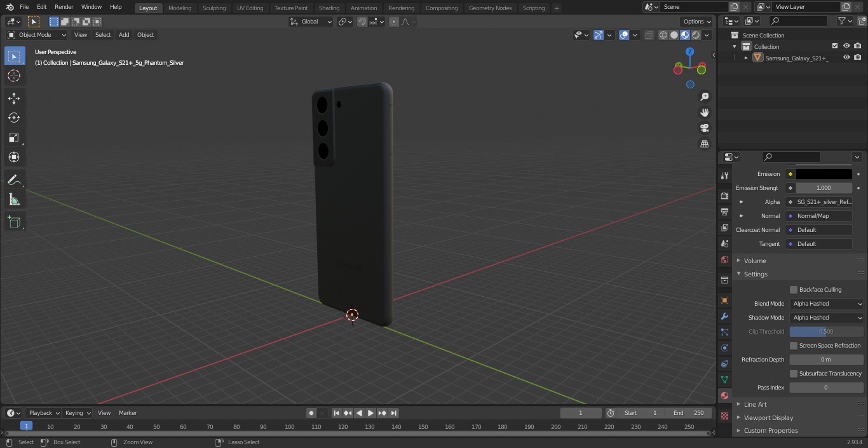Hide Samsung_Galaxy_S21+ object via eye icon

(x=846, y=58)
